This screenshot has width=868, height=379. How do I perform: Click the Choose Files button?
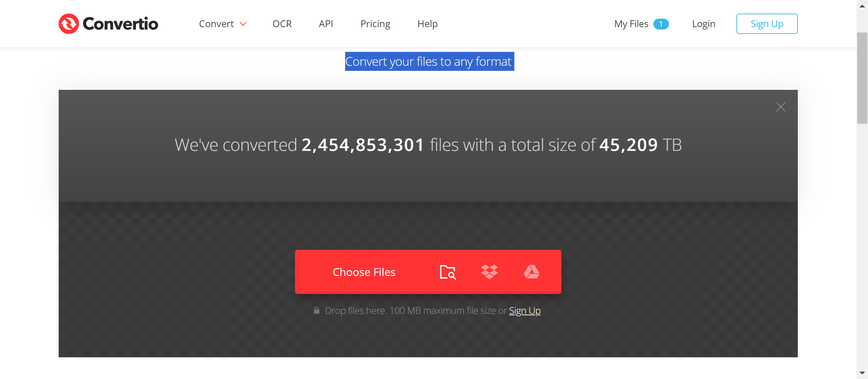click(x=364, y=272)
